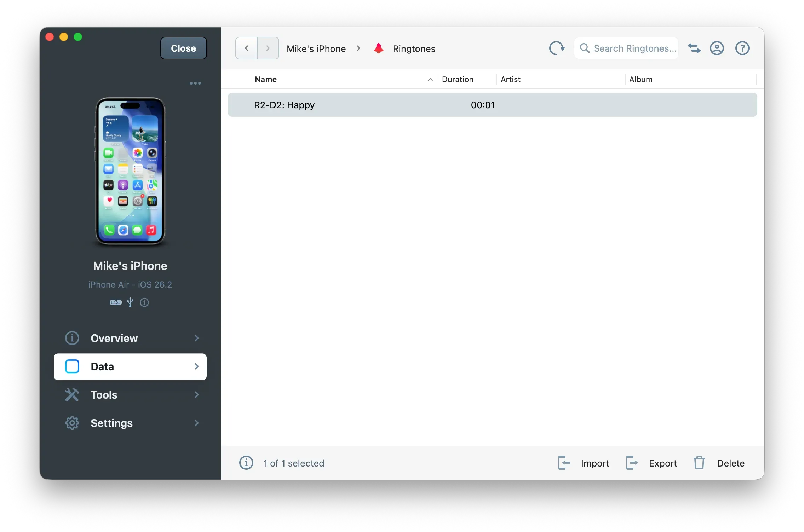Viewport: 804px width, 532px height.
Task: Click the Delete trash icon
Action: [x=699, y=463]
